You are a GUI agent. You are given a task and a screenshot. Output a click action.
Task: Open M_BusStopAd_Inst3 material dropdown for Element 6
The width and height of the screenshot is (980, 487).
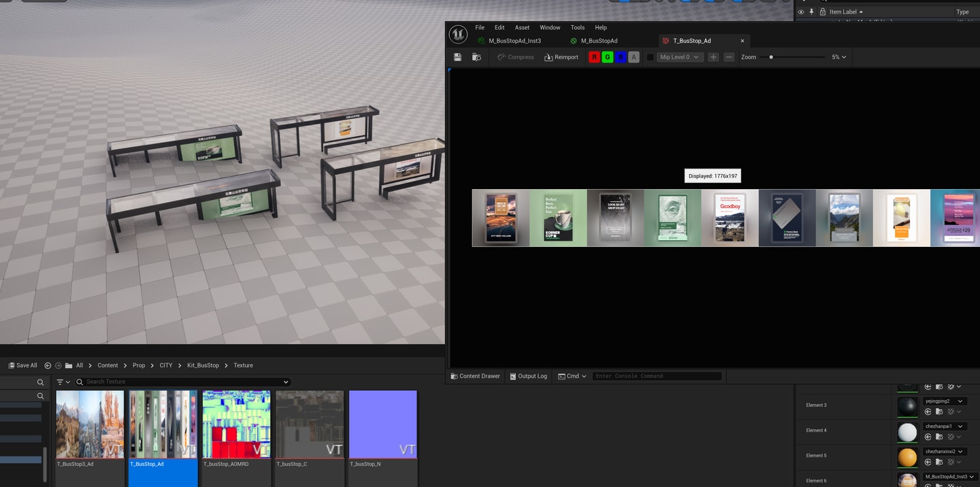click(950, 477)
